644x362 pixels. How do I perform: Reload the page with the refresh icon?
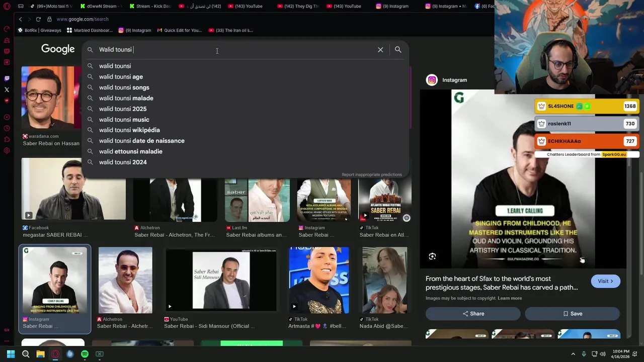(x=38, y=19)
